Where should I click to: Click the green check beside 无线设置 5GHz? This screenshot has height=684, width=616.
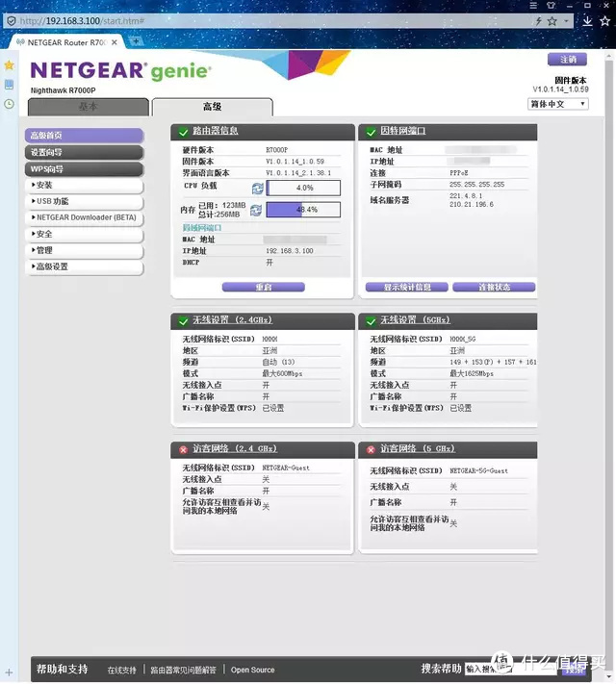coord(372,321)
